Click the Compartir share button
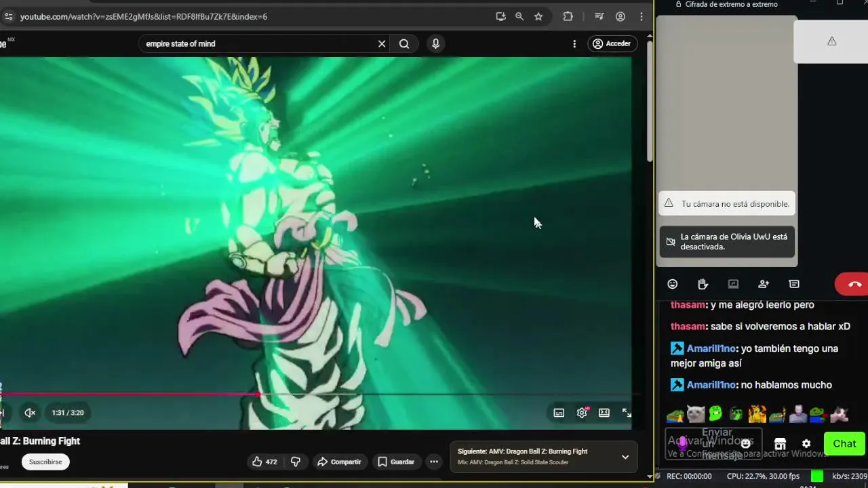The image size is (868, 488). point(339,462)
